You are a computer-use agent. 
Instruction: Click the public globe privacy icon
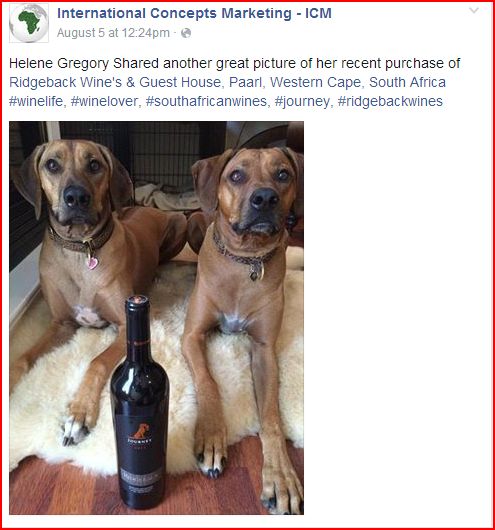tap(186, 33)
